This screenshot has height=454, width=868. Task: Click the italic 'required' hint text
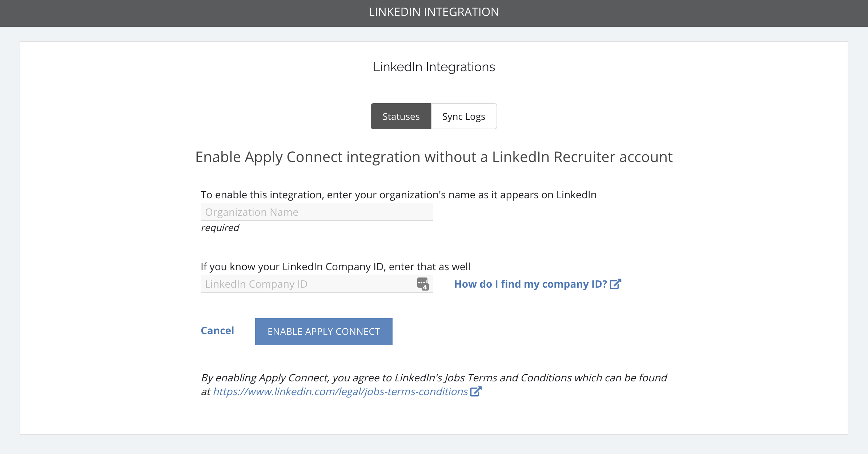[220, 228]
